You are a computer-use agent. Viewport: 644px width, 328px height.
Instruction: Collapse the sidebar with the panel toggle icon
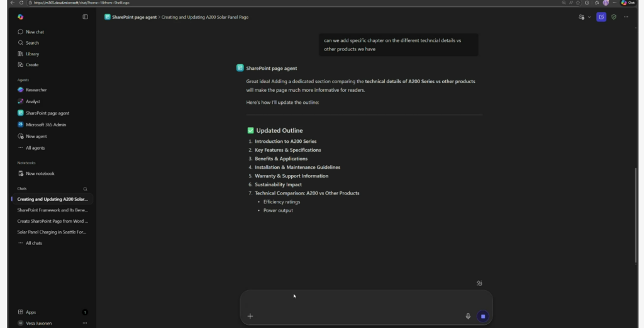[x=86, y=17]
